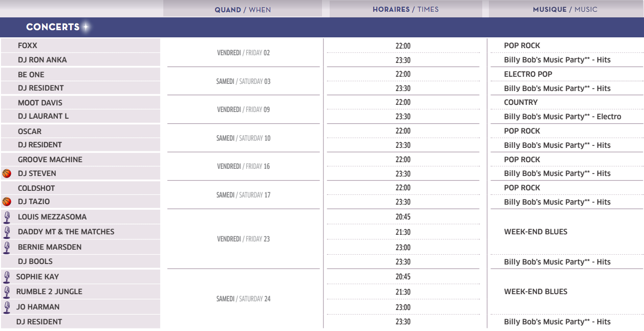Click the COLDSHOT concert name
This screenshot has height=331, width=644.
[x=36, y=188]
